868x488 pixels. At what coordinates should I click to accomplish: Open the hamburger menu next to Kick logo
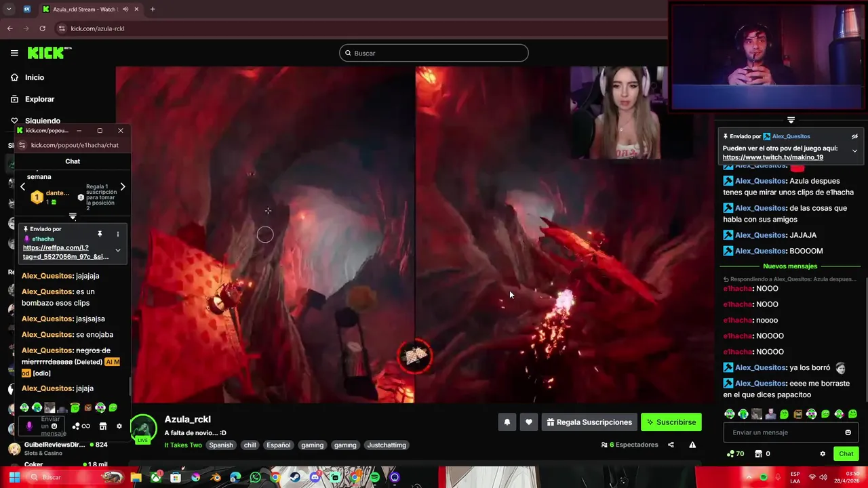pos(14,53)
